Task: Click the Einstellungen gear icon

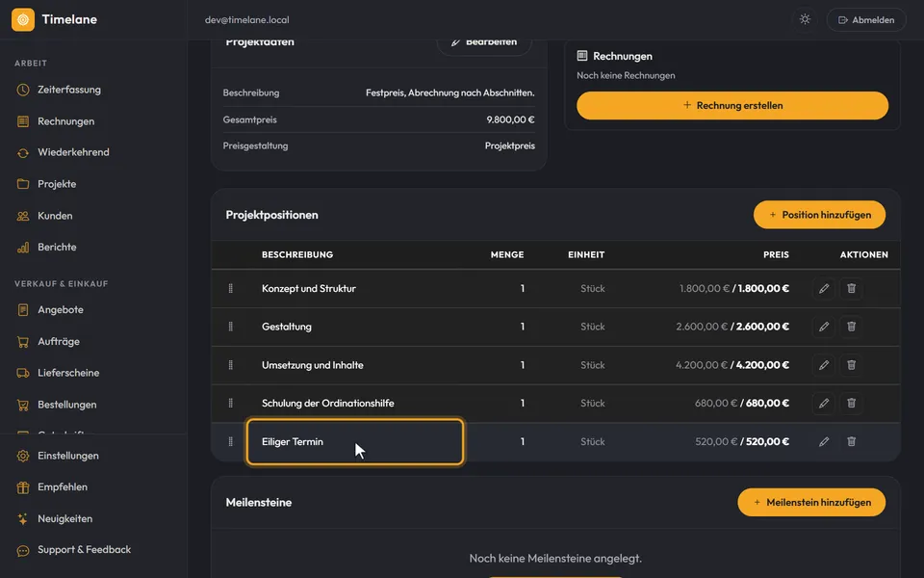Action: pyautogui.click(x=23, y=456)
